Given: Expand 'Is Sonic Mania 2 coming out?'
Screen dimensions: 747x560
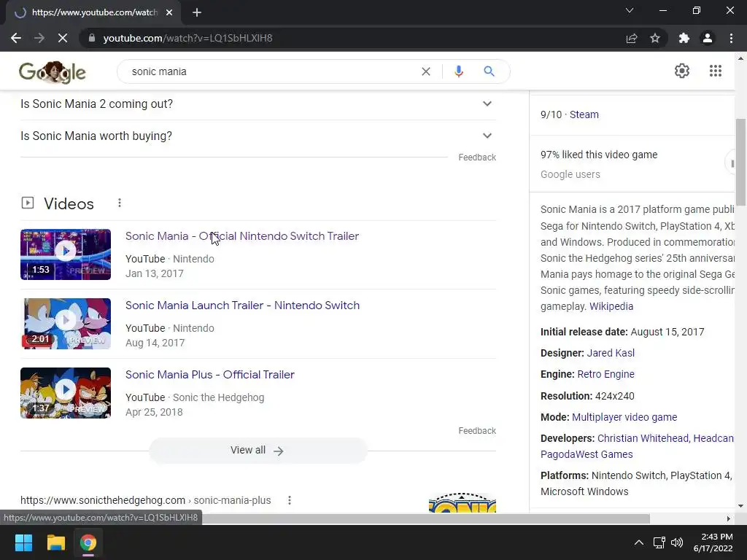Looking at the screenshot, I should click(x=258, y=104).
